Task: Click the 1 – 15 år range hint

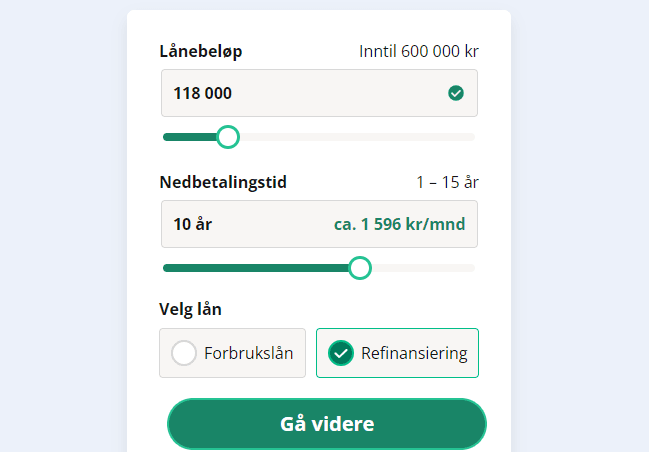Action: [447, 182]
